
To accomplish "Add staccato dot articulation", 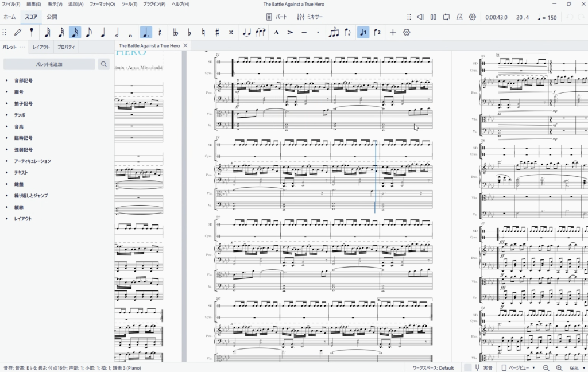I will point(318,32).
